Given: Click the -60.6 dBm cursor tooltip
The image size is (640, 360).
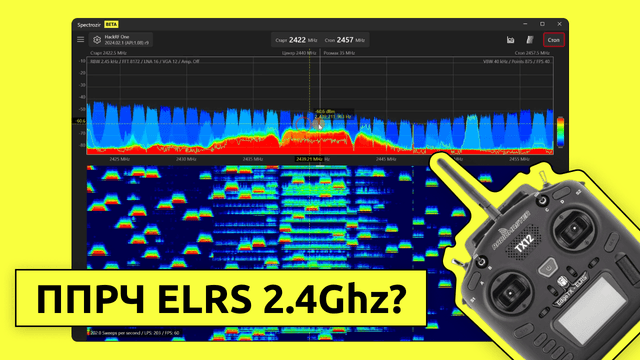Looking at the screenshot, I should tap(333, 114).
